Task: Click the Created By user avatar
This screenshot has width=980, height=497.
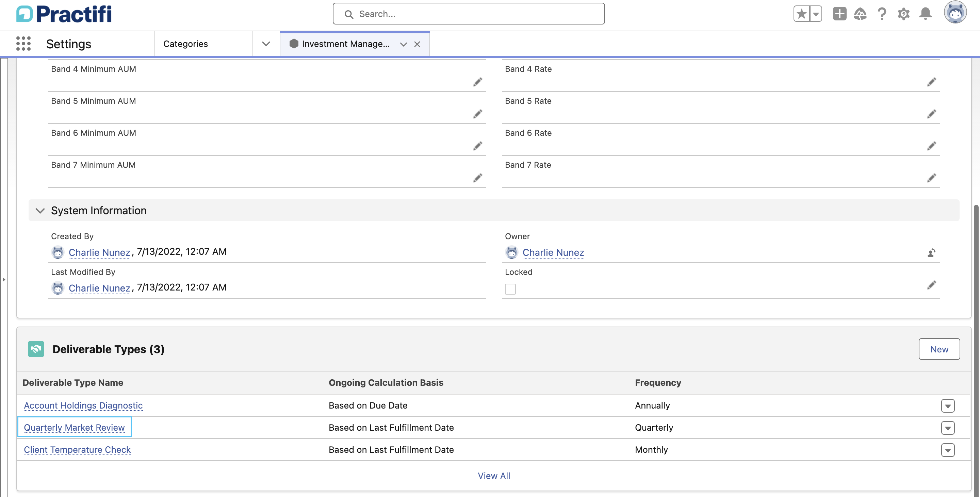Action: click(58, 252)
